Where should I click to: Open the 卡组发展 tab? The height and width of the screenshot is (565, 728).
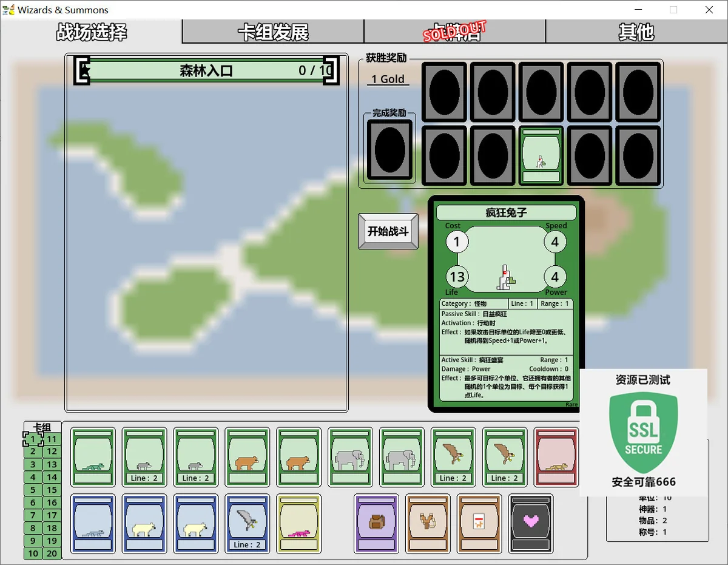pyautogui.click(x=273, y=32)
